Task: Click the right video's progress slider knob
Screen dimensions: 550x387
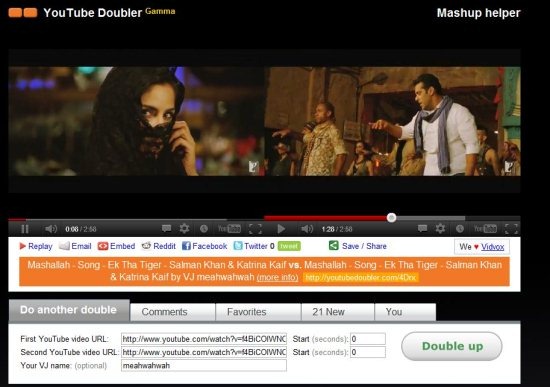Action: 391,218
